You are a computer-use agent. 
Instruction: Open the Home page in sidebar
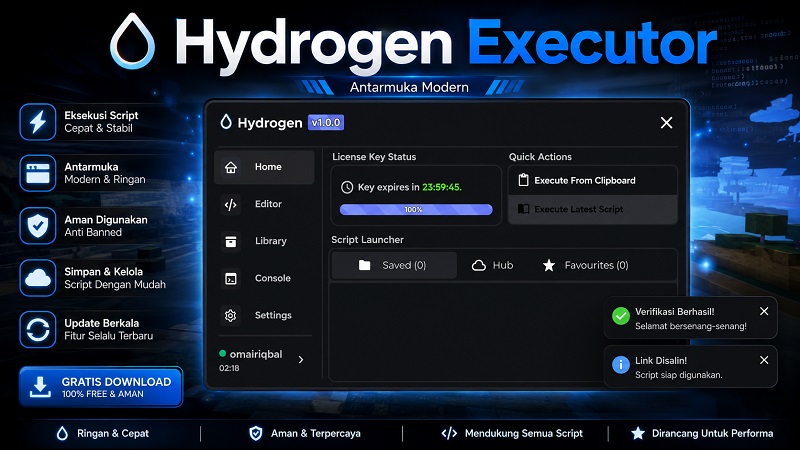[x=264, y=167]
